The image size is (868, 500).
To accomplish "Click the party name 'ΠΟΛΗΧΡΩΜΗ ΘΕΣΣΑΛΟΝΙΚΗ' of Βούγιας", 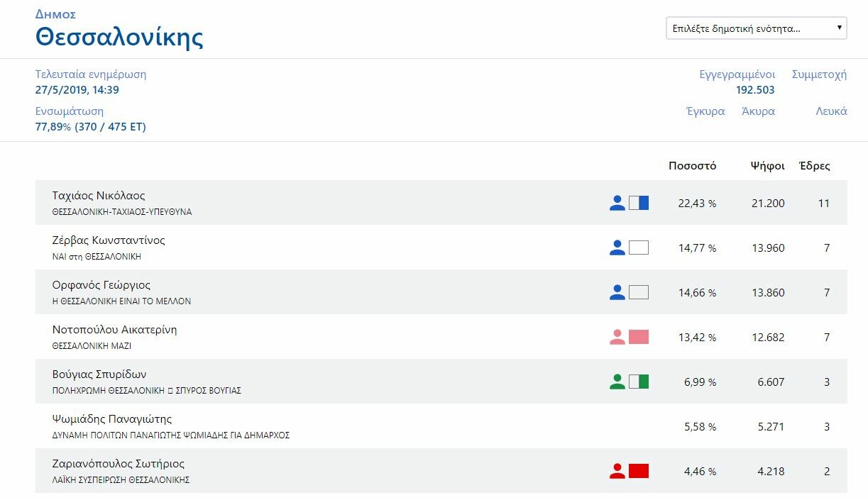I will (x=147, y=391).
